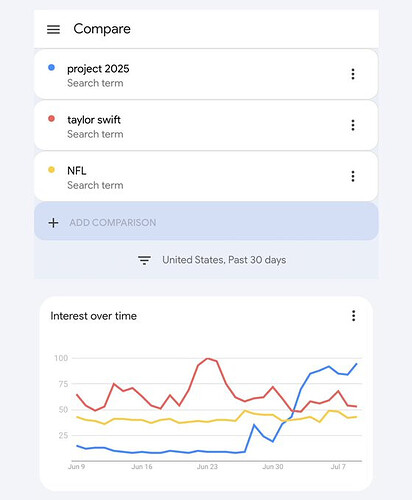Click the Interest over time heading
Viewport: 412px width, 500px height.
tap(94, 316)
